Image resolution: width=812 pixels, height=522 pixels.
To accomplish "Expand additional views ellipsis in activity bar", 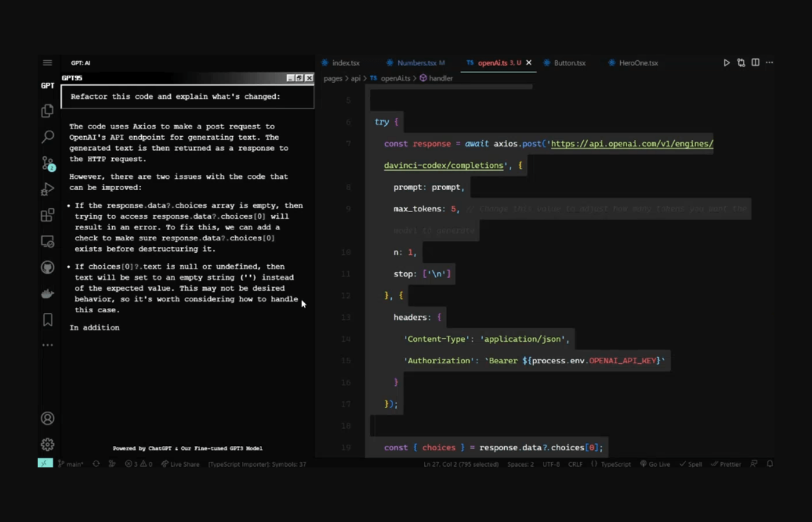I will (48, 345).
